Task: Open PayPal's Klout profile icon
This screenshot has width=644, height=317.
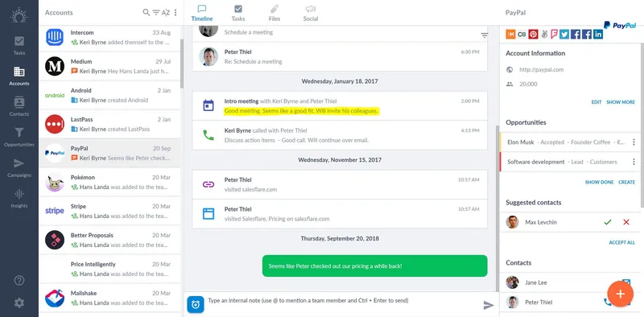Action: click(510, 34)
